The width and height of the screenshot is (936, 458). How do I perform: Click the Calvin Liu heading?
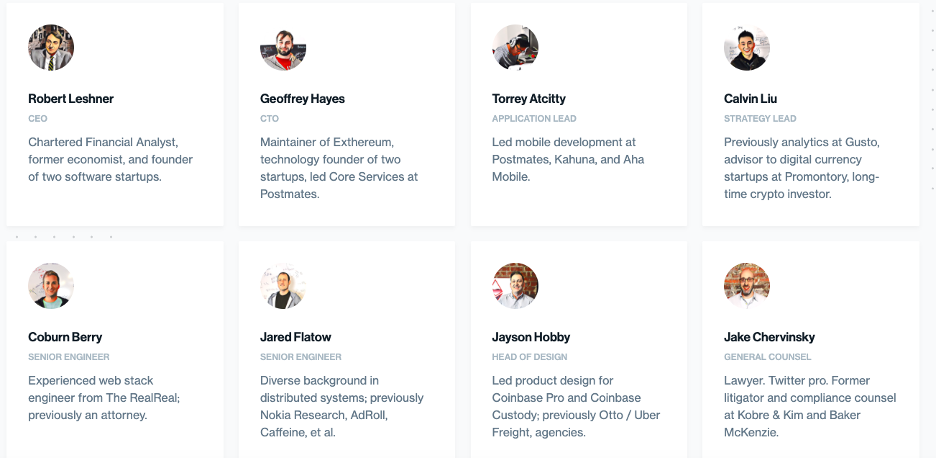click(750, 99)
